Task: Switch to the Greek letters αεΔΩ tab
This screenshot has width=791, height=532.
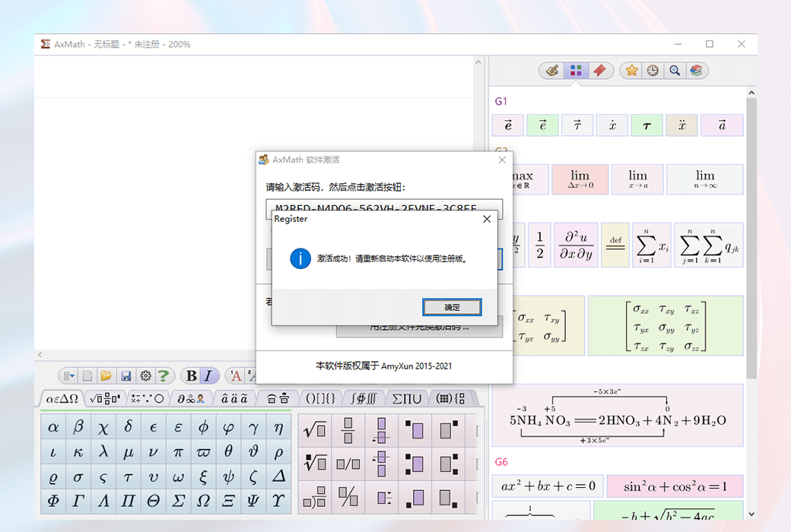Action: [62, 397]
